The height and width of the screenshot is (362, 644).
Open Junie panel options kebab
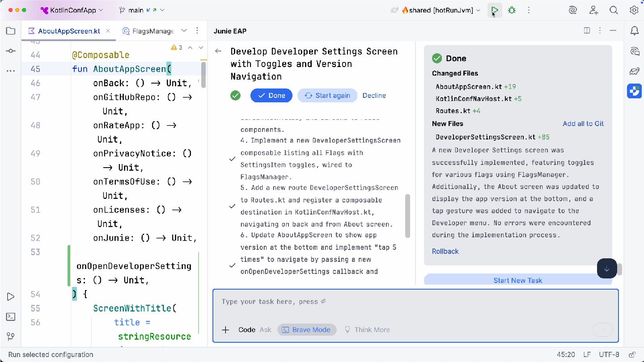[x=600, y=30]
